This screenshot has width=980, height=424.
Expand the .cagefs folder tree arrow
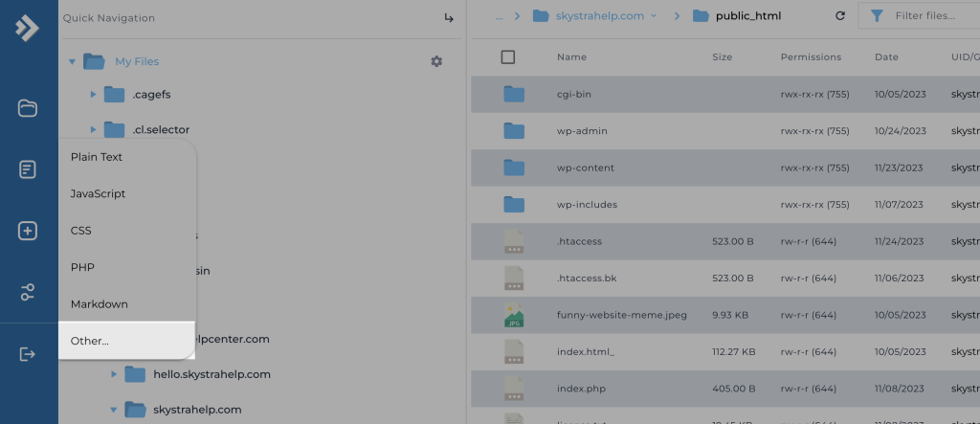point(93,94)
